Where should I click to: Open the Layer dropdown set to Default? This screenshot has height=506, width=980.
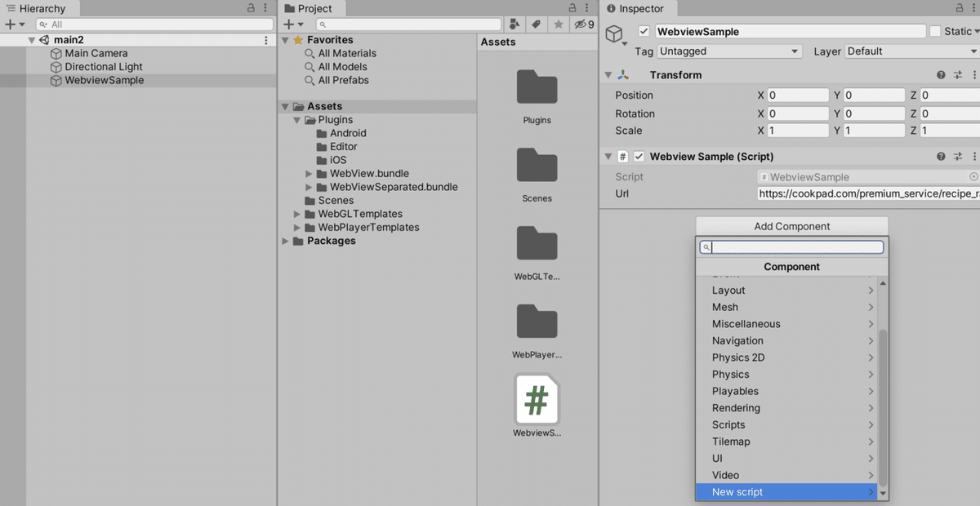coord(910,51)
